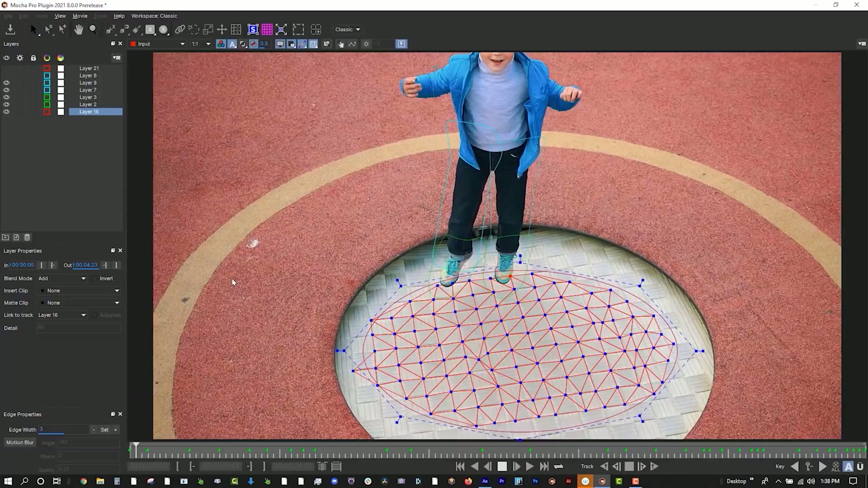Open the Blend Mode dropdown
Viewport: 868px width, 488px height.
62,278
